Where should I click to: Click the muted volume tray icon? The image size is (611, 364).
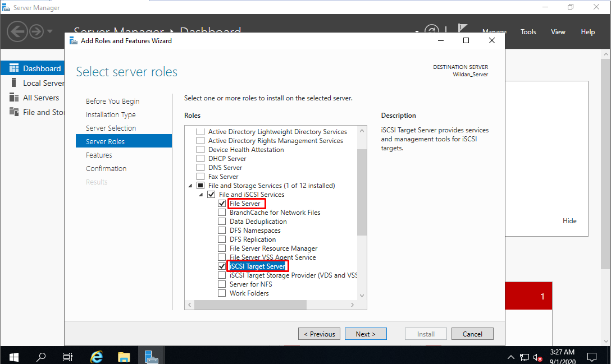tap(538, 357)
